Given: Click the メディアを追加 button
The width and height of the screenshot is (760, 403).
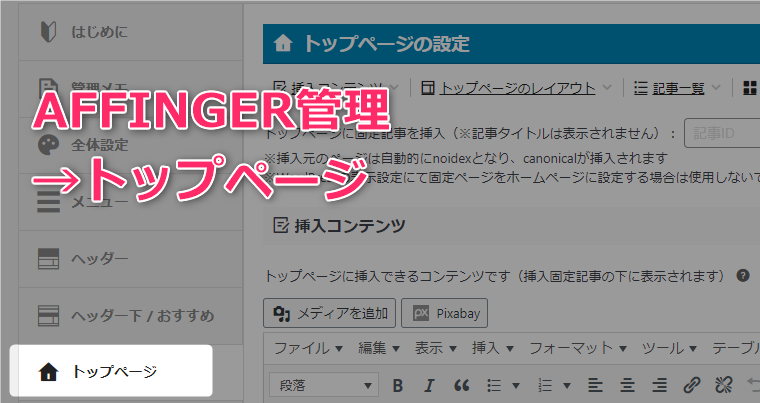Looking at the screenshot, I should [330, 313].
